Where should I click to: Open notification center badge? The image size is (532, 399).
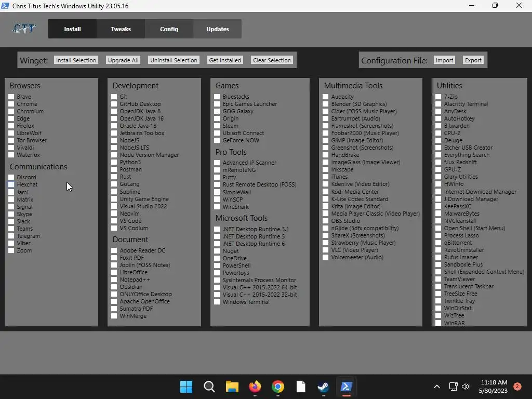(x=517, y=387)
